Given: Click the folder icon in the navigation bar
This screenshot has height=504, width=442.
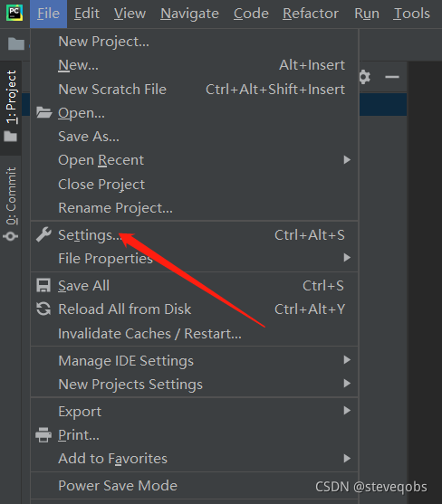Looking at the screenshot, I should tap(16, 44).
